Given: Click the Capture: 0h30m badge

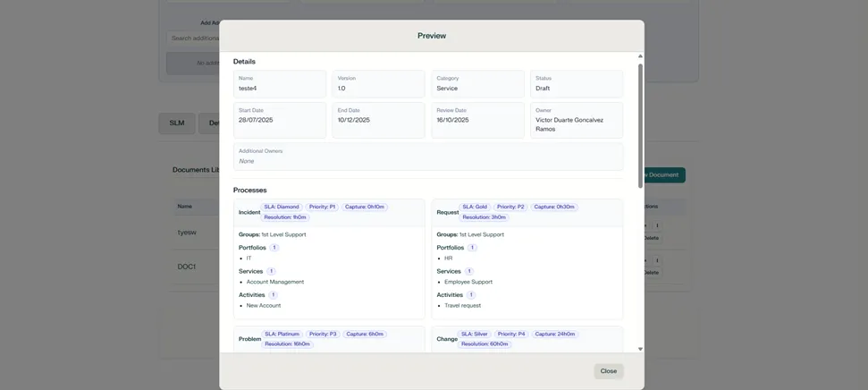Looking at the screenshot, I should point(554,207).
